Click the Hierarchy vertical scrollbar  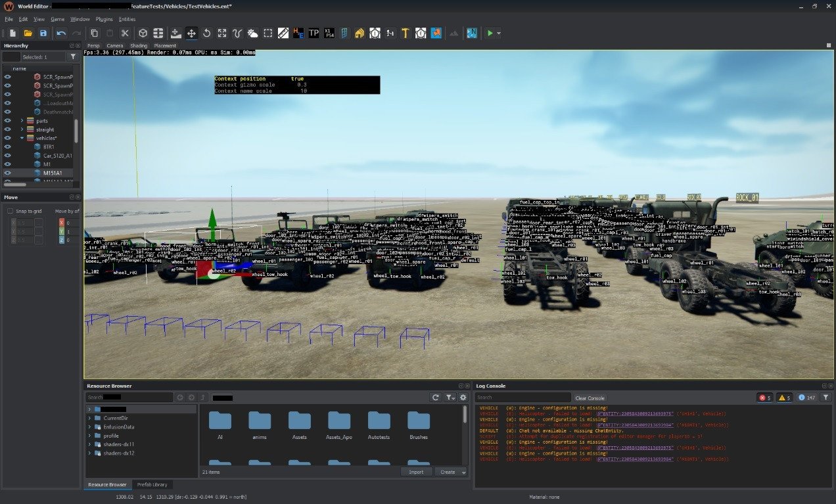pos(76,131)
